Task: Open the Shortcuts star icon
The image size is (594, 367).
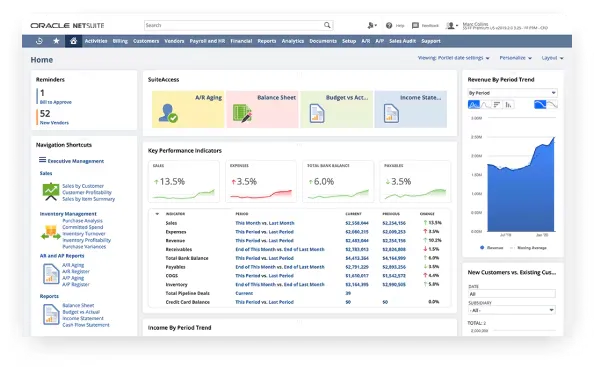Action: pos(56,41)
